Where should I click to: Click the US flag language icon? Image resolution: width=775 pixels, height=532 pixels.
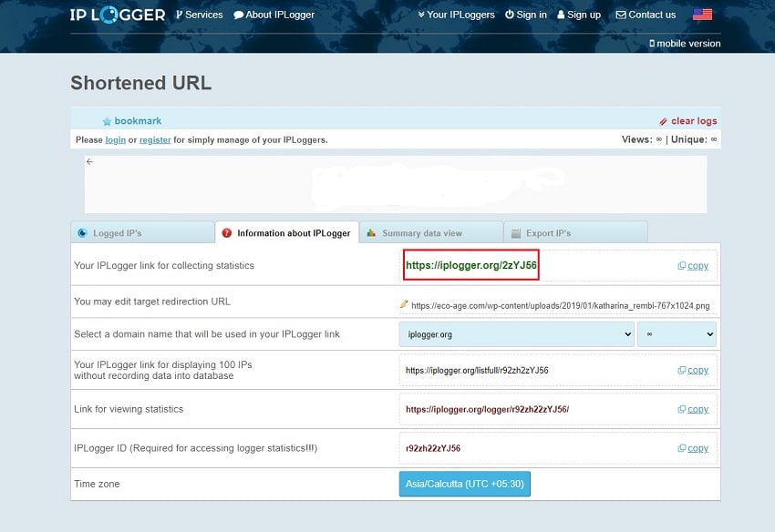point(702,15)
